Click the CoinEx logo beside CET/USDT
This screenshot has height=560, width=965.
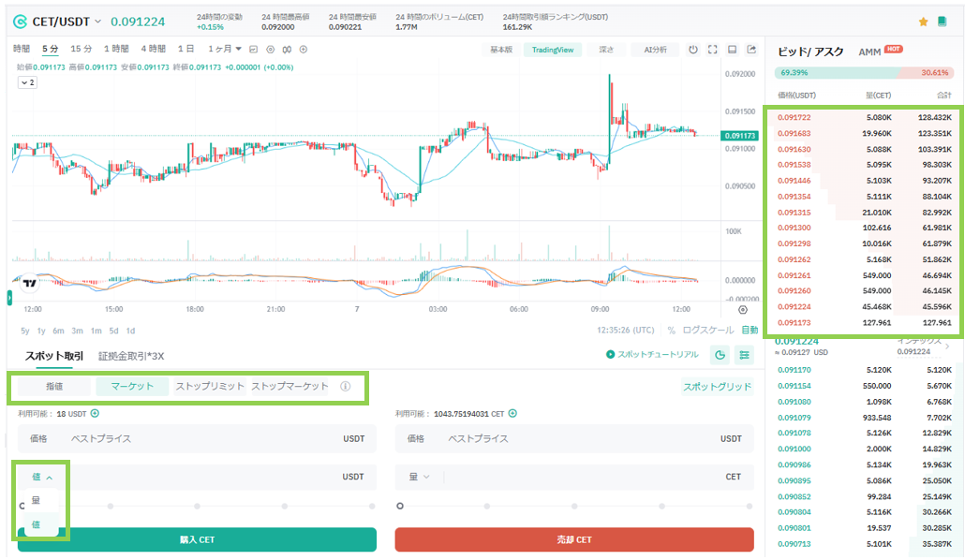coord(20,22)
